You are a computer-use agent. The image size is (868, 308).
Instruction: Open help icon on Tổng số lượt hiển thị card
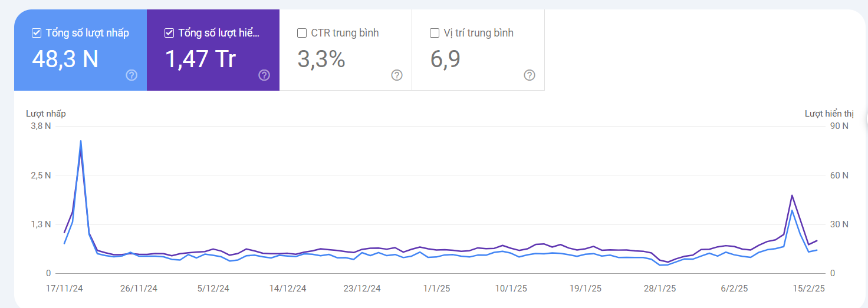[x=264, y=75]
